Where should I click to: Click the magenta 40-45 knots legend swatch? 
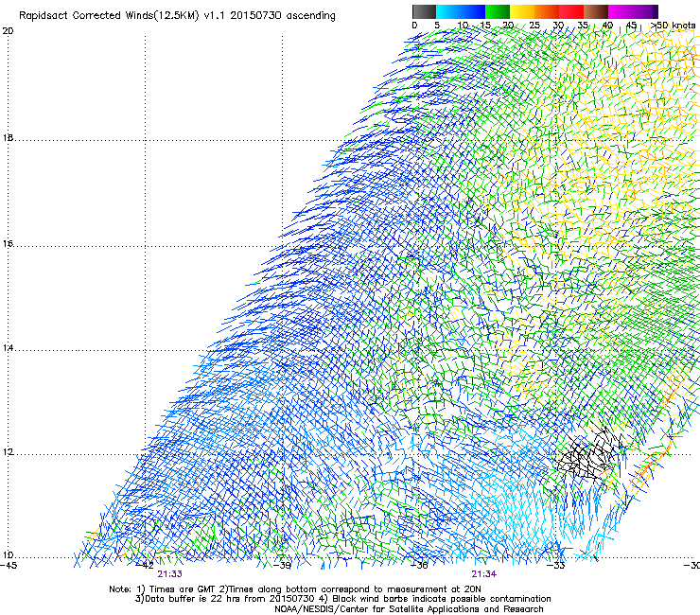click(621, 12)
